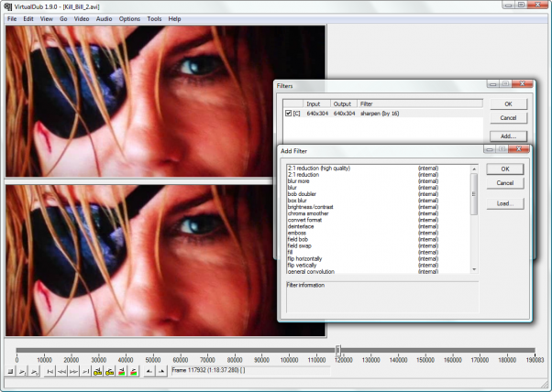Open the File menu

pos(12,19)
